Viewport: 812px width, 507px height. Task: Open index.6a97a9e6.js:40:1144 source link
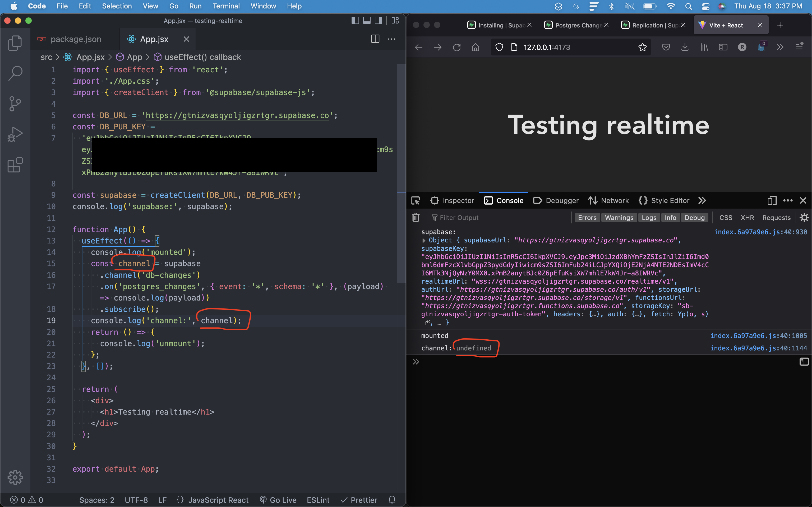(x=758, y=348)
